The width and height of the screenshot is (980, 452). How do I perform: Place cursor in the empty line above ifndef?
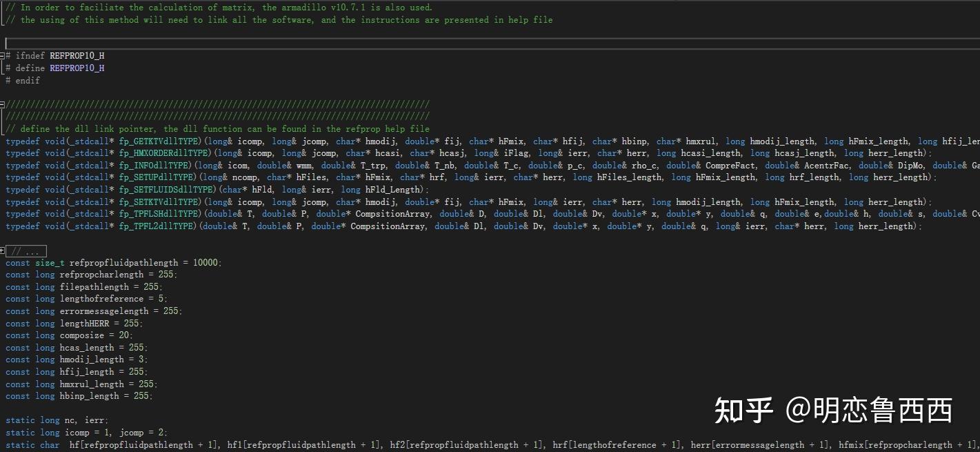tap(41, 43)
